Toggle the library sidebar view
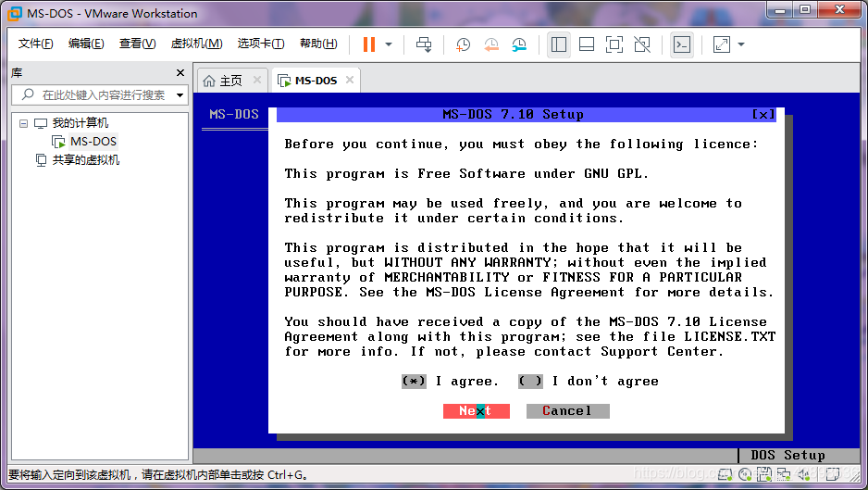 (559, 44)
